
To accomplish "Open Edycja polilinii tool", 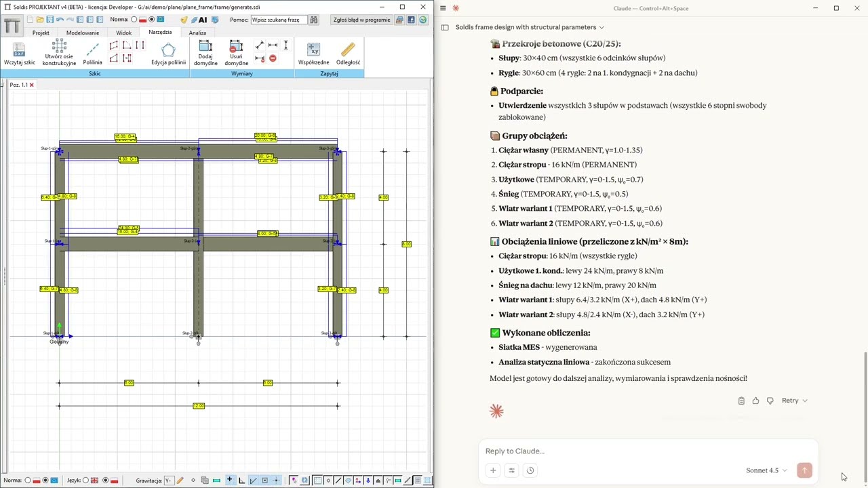I will (x=168, y=54).
